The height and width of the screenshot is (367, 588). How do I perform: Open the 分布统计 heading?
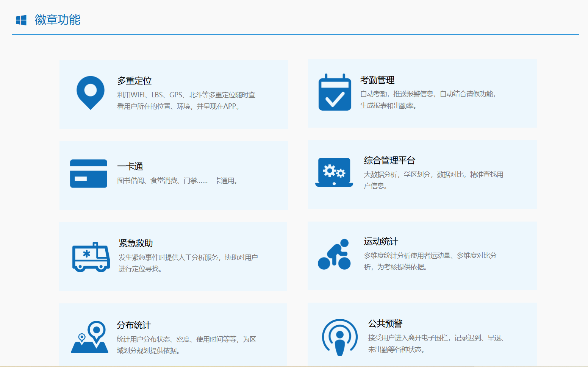click(x=134, y=325)
